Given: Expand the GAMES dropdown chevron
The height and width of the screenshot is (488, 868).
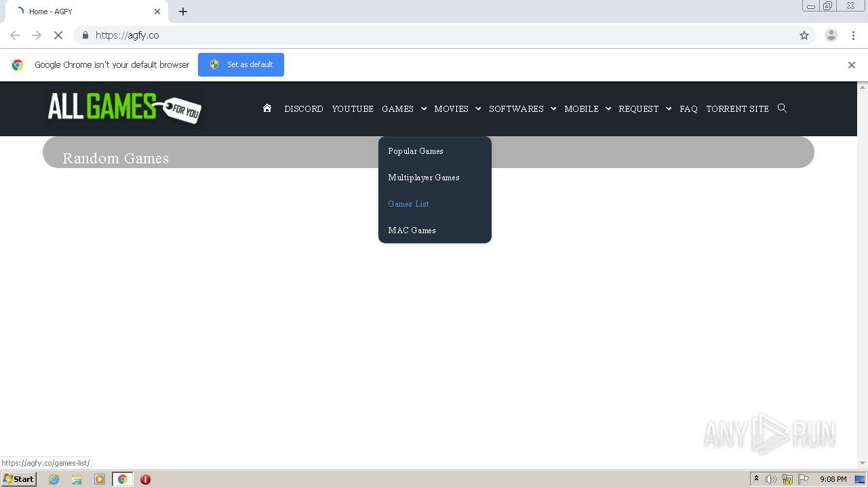Looking at the screenshot, I should [x=424, y=108].
